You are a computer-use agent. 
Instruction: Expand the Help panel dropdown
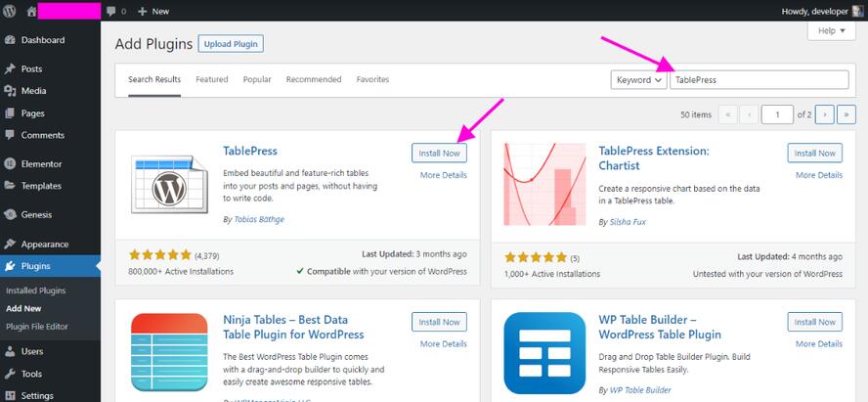coord(831,31)
